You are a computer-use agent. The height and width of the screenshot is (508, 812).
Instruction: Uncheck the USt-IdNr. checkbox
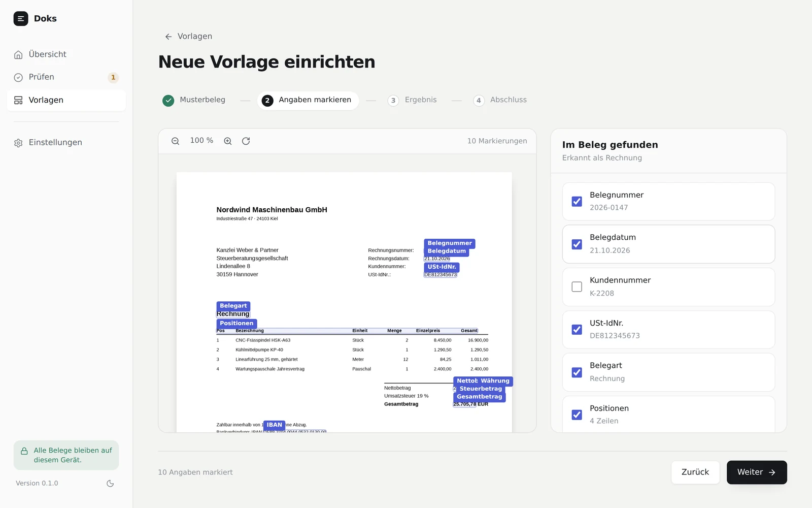point(577,330)
